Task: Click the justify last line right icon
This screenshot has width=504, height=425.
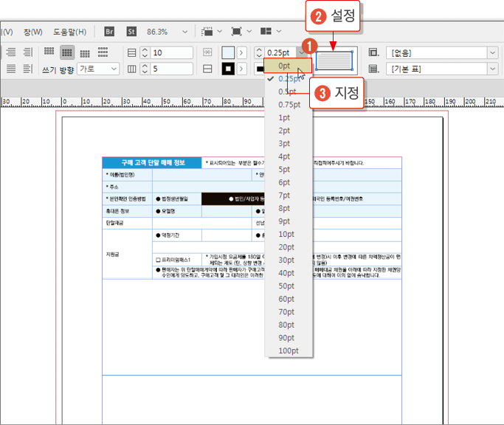Action: click(28, 69)
